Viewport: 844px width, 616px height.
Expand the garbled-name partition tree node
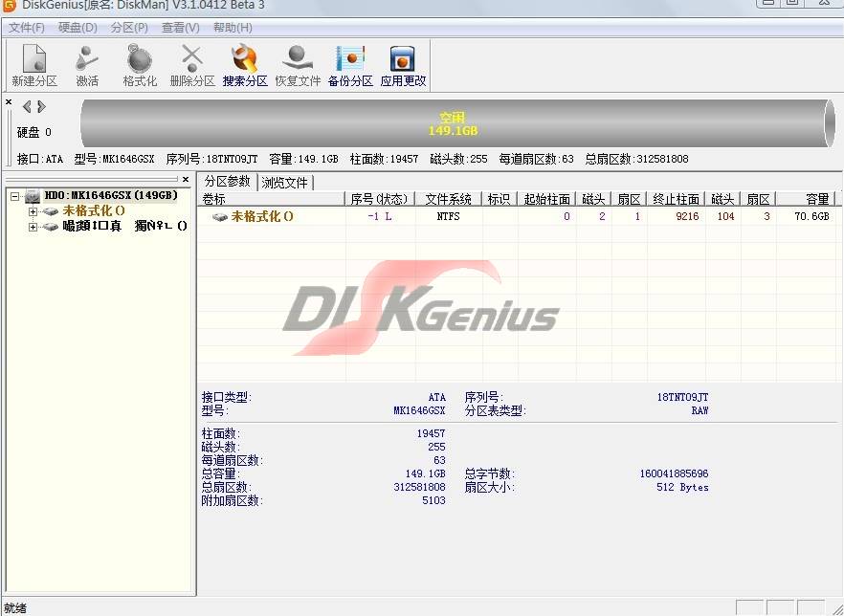(33, 227)
